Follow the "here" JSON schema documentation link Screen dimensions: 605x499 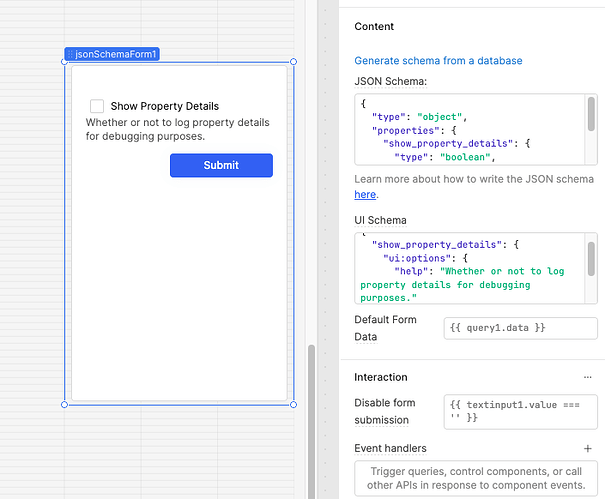365,194
